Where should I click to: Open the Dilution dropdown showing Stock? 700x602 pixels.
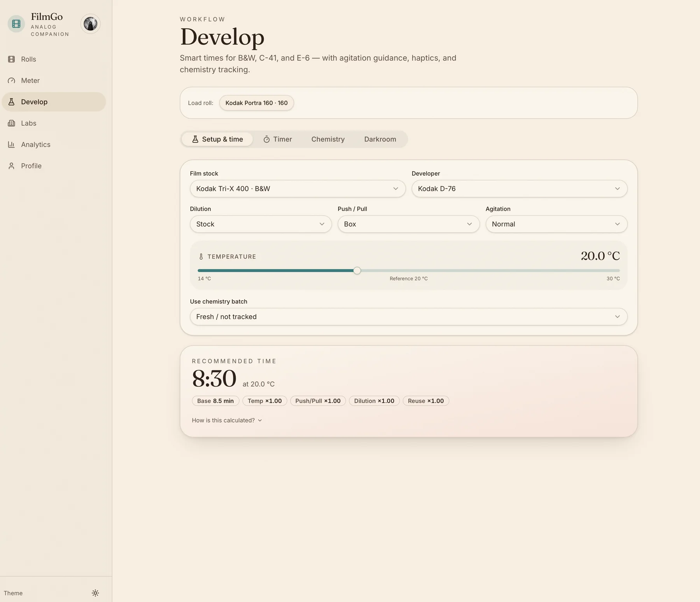click(261, 224)
